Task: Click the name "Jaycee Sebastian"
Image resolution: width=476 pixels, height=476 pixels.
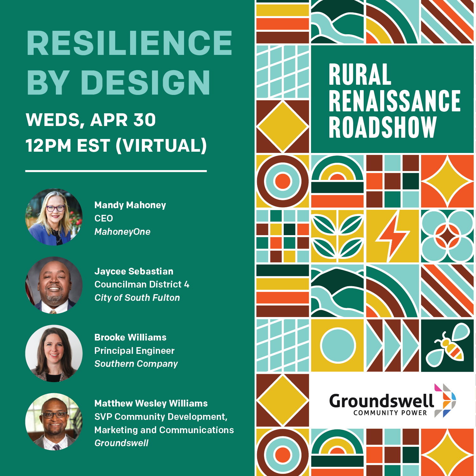Action: tap(134, 271)
